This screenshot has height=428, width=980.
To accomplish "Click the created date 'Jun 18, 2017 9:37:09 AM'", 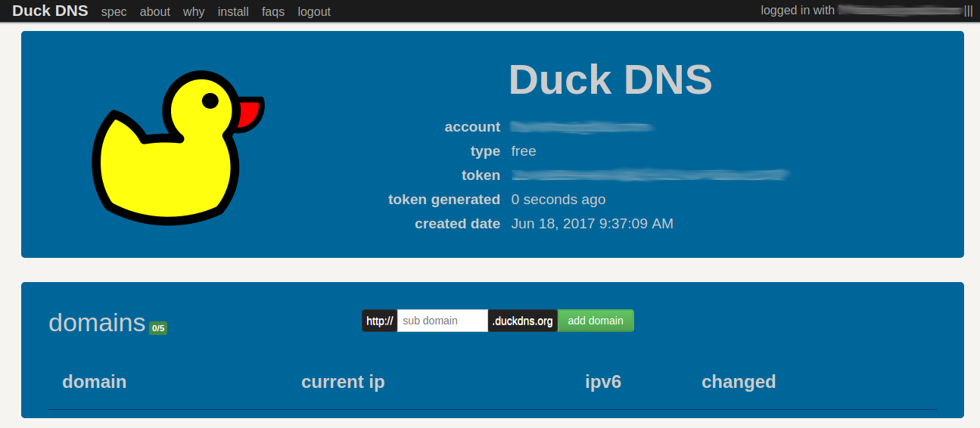I will (593, 224).
